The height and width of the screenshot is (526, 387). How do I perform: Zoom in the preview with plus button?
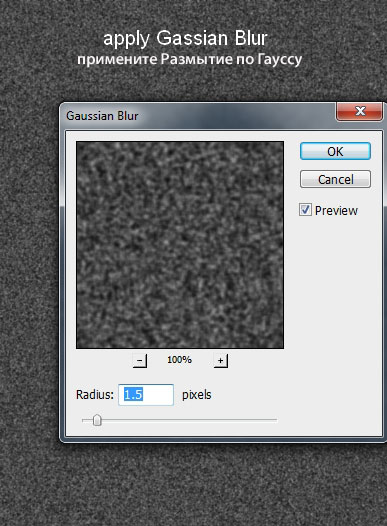click(x=220, y=361)
